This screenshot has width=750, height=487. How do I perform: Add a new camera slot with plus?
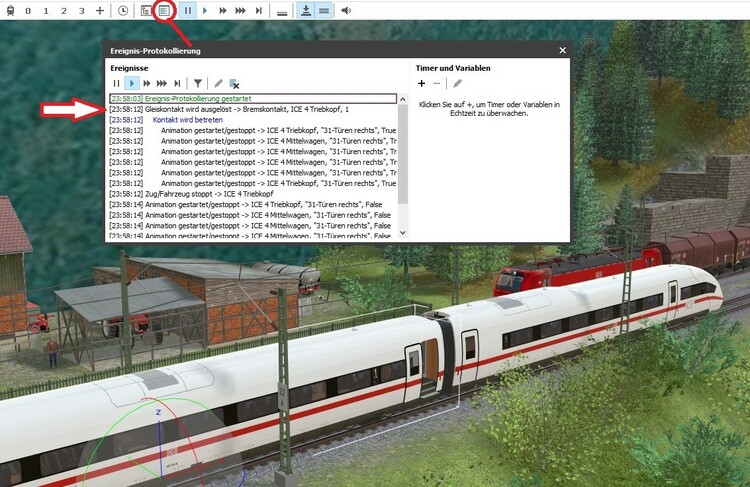click(99, 10)
